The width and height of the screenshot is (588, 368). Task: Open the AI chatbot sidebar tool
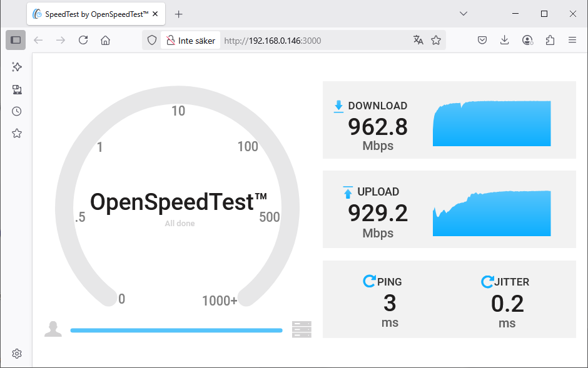pyautogui.click(x=16, y=67)
